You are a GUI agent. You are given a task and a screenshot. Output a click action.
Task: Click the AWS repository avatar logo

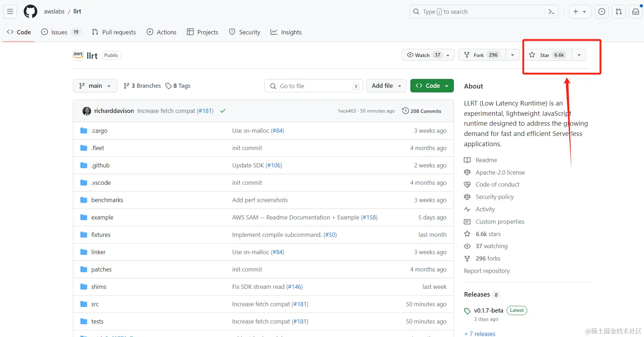(x=78, y=55)
